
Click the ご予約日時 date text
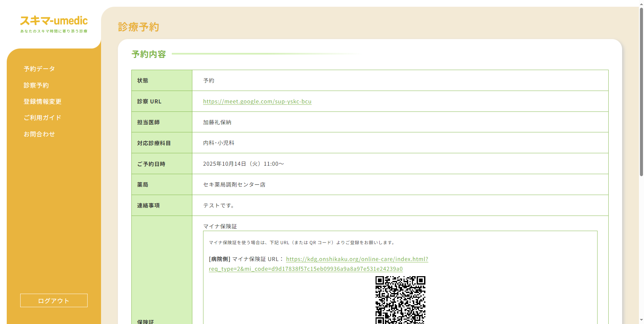(243, 164)
